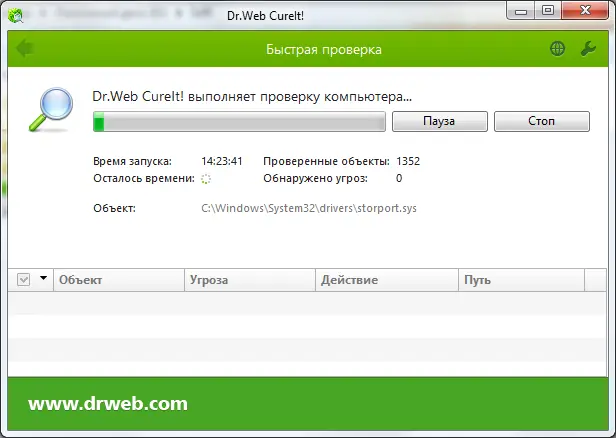This screenshot has height=438, width=616.
Task: Select the scanned objects count 1352
Action: (408, 161)
